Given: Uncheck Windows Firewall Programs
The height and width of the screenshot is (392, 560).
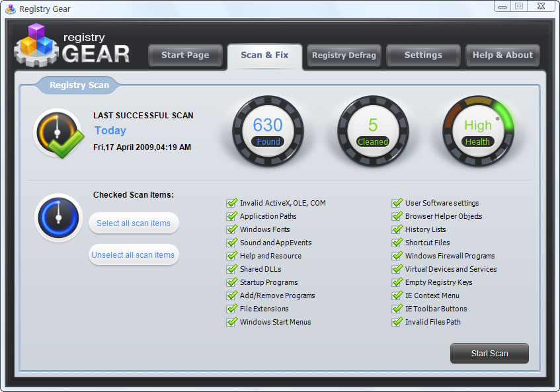Looking at the screenshot, I should [x=397, y=256].
